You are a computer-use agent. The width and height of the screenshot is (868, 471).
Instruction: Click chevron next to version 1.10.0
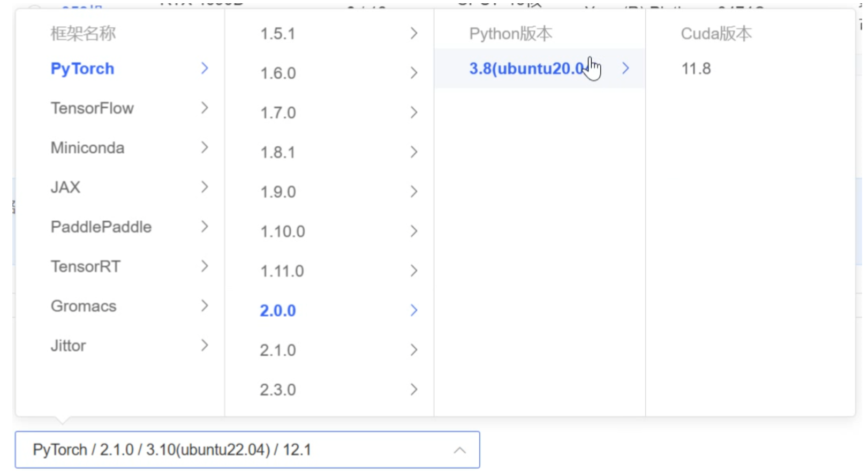click(x=414, y=231)
